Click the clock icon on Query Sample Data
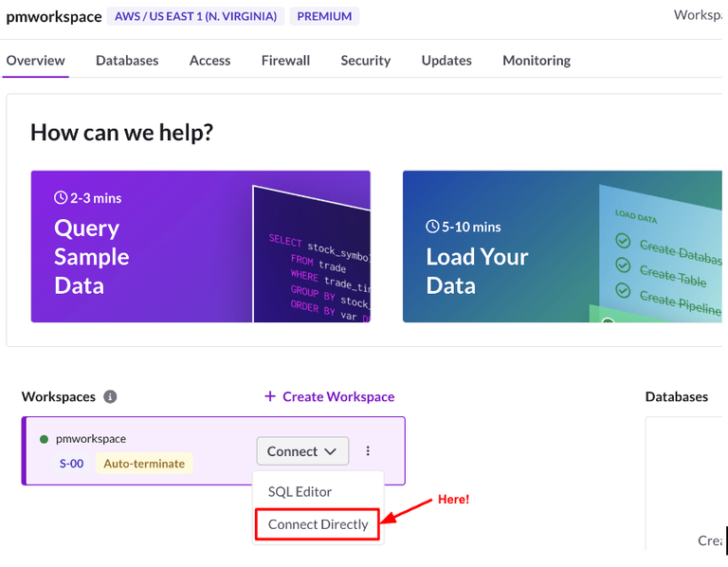 coord(61,198)
